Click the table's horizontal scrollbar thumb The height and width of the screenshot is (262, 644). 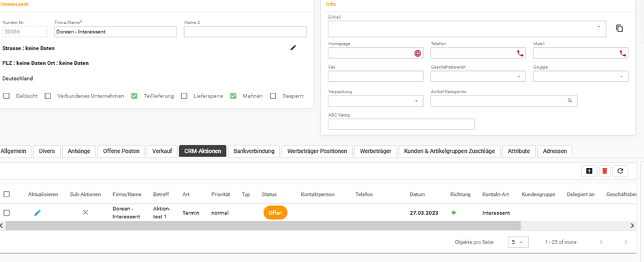[263, 225]
